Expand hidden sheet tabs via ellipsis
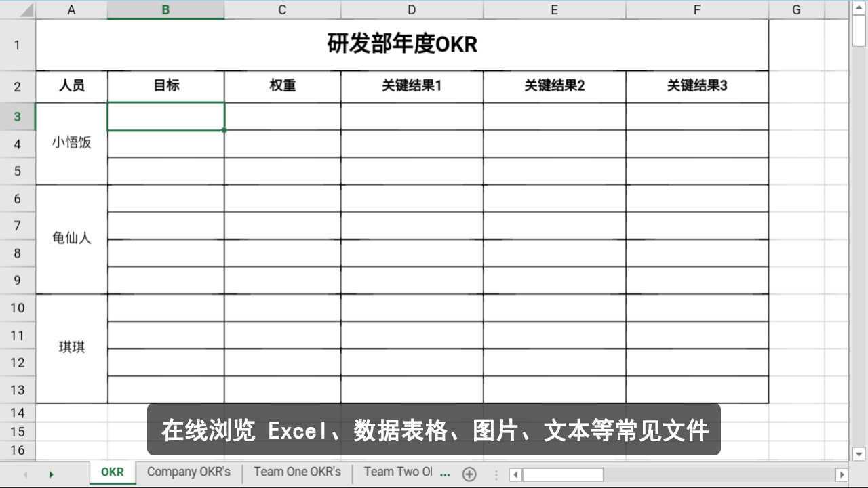Screen dimensions: 868x488 pos(445,474)
